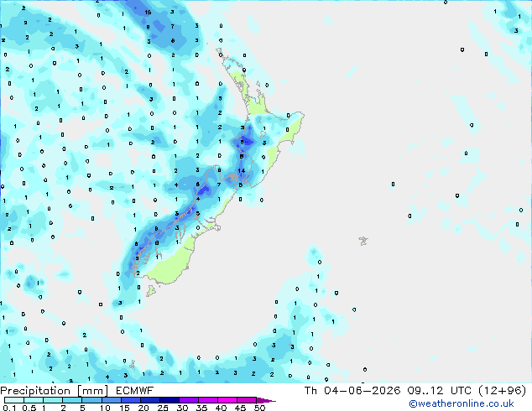
Task: Click the 30–35 mm purple legend box
Action: (189, 400)
